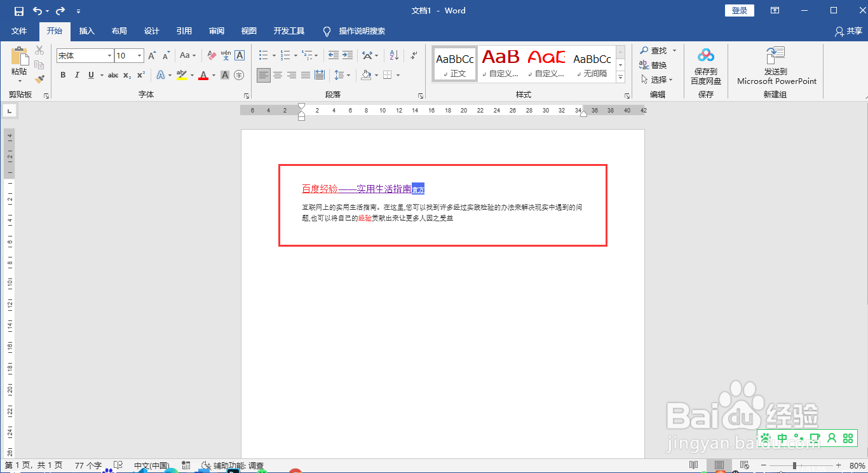The image size is (868, 473).
Task: Switch to the 插入 Insert tab
Action: tap(87, 31)
